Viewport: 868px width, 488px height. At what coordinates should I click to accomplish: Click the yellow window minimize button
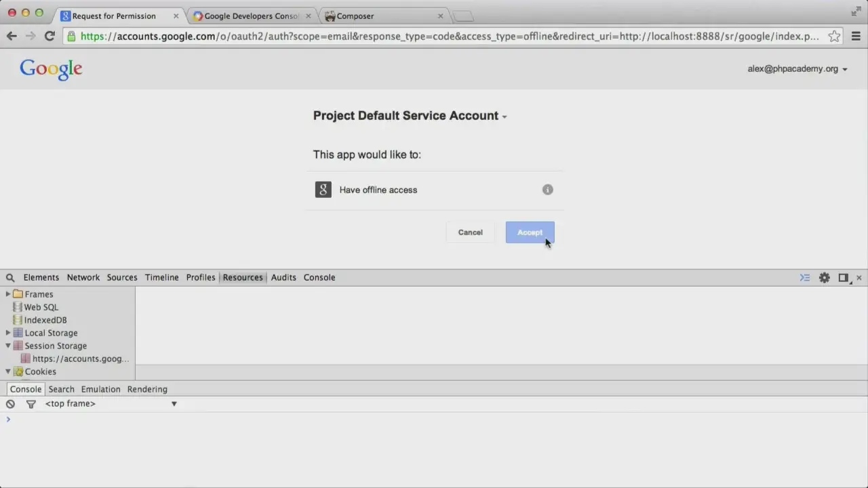[x=25, y=13]
